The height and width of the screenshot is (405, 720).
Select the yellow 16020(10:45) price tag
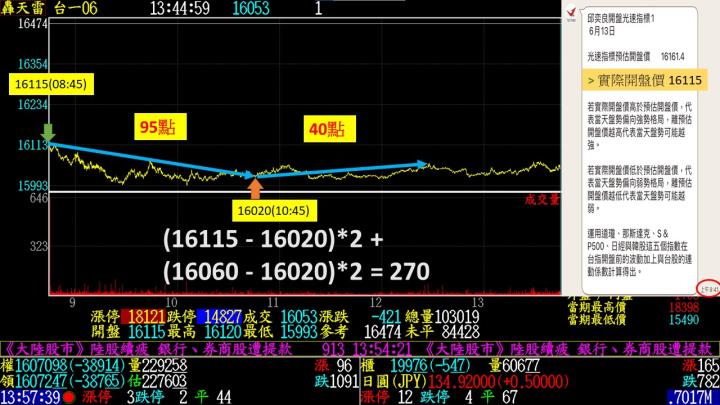(270, 211)
